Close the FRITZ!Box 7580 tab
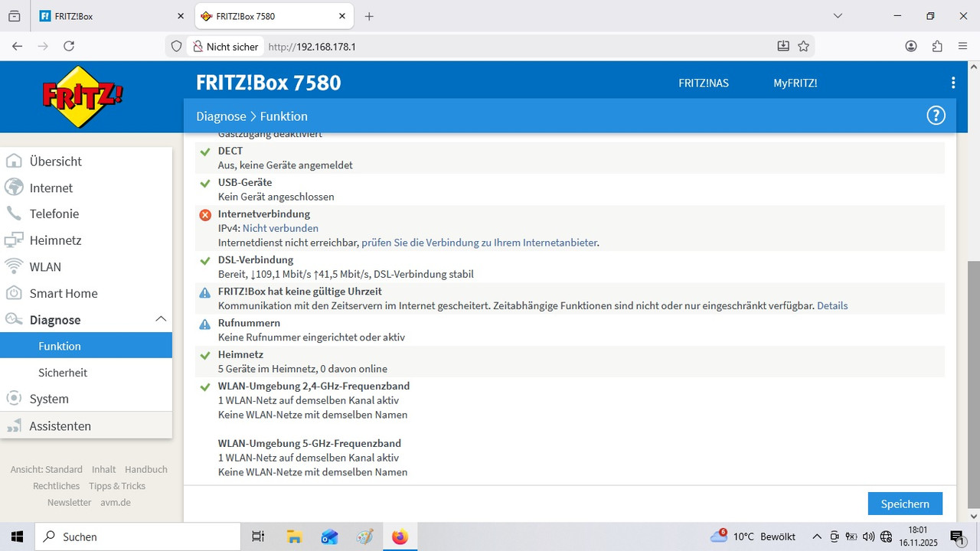The height and width of the screenshot is (551, 980). tap(343, 16)
